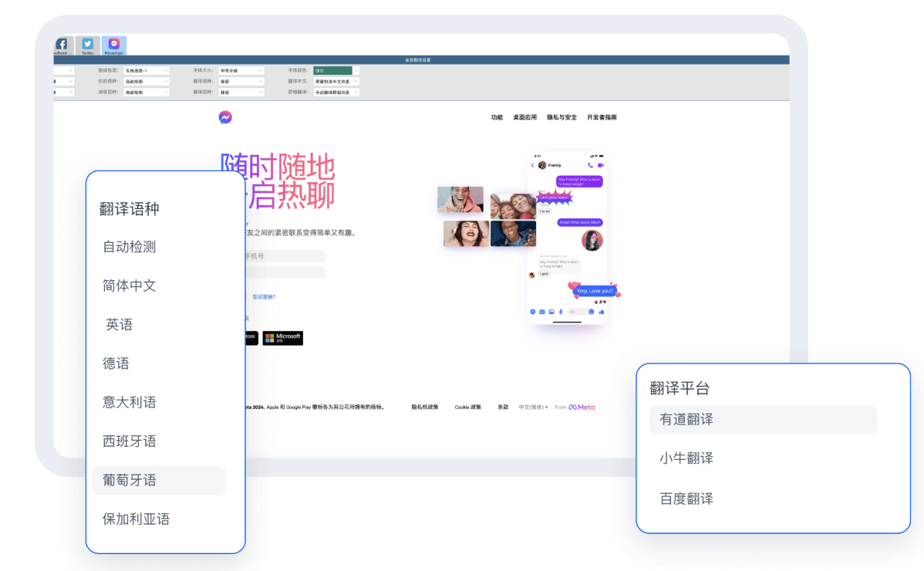924x571 pixels.
Task: Click the Facebook icon in top-left corner
Action: click(x=62, y=45)
